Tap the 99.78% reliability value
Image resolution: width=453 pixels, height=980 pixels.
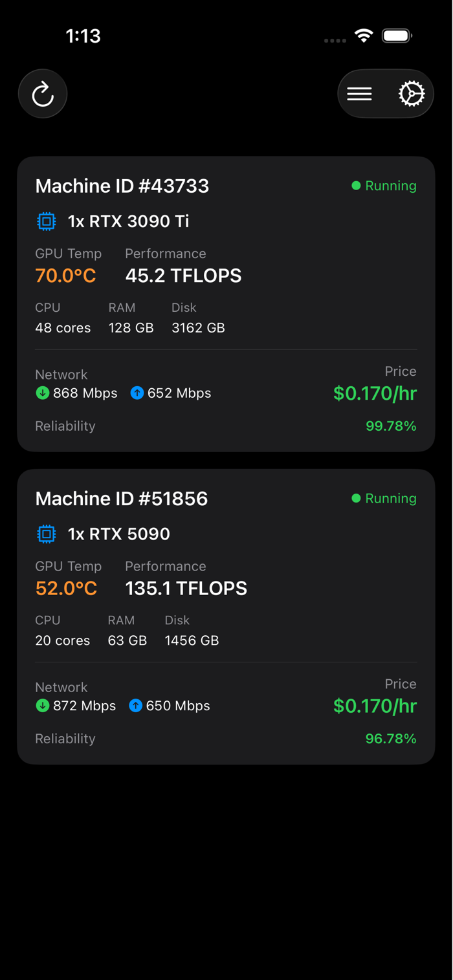click(391, 426)
